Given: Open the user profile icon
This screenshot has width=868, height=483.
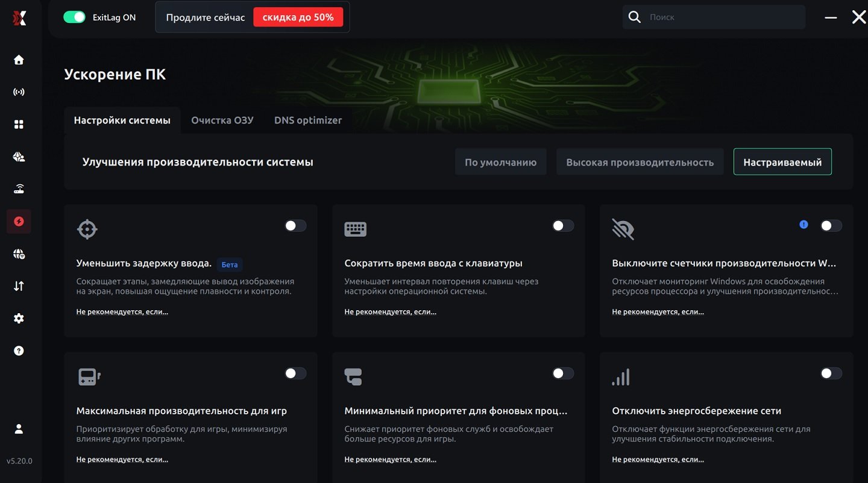Looking at the screenshot, I should pos(19,429).
